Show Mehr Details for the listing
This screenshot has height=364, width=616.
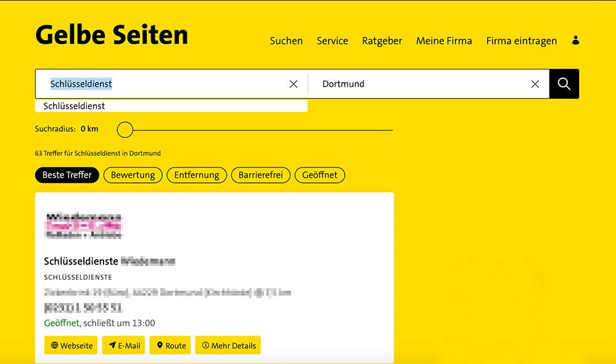tap(228, 345)
